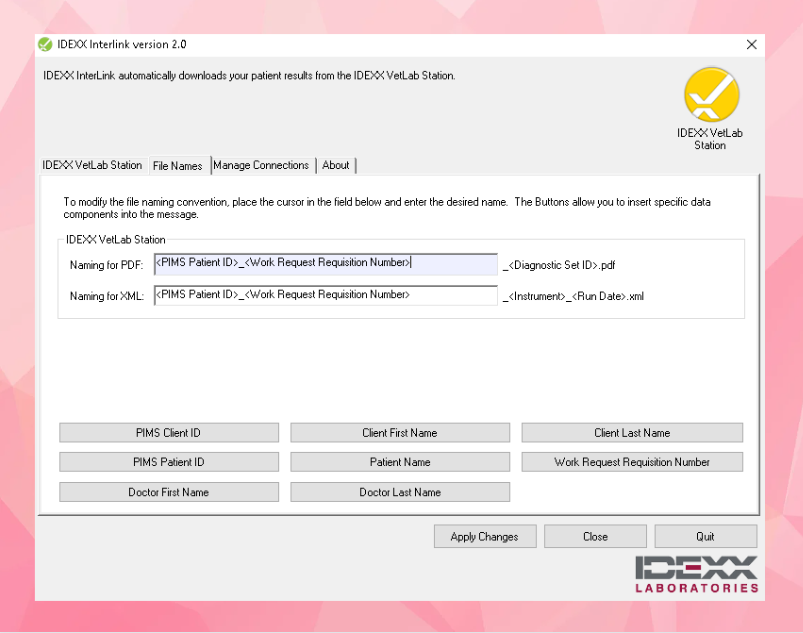Click the '_<Instrument>_<Run Date>.xml' suffix text

pyautogui.click(x=573, y=297)
